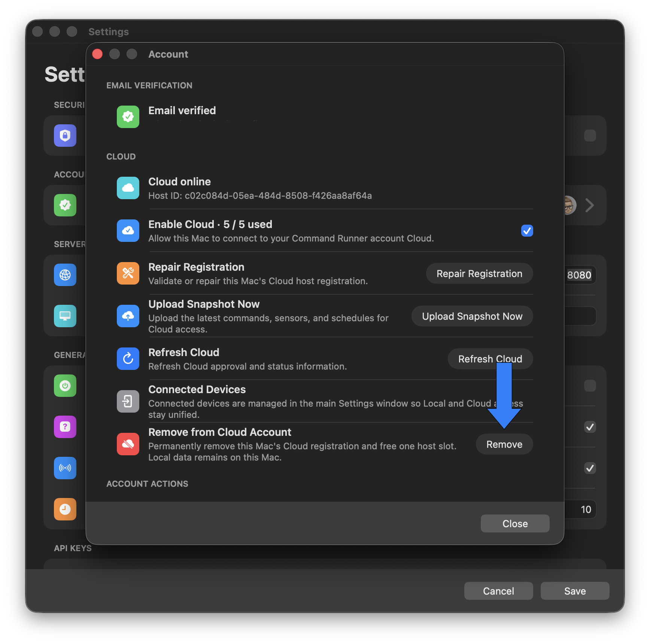Screen dimensions: 650x644
Task: Click the teal monitor icon in Settings
Action: coord(65,316)
